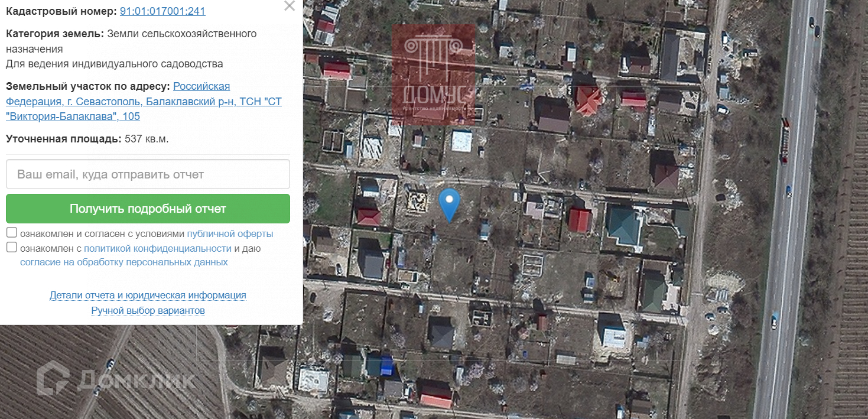Click the bright blue tarp-covered structure
This screenshot has height=419, width=868.
(x=386, y=366)
